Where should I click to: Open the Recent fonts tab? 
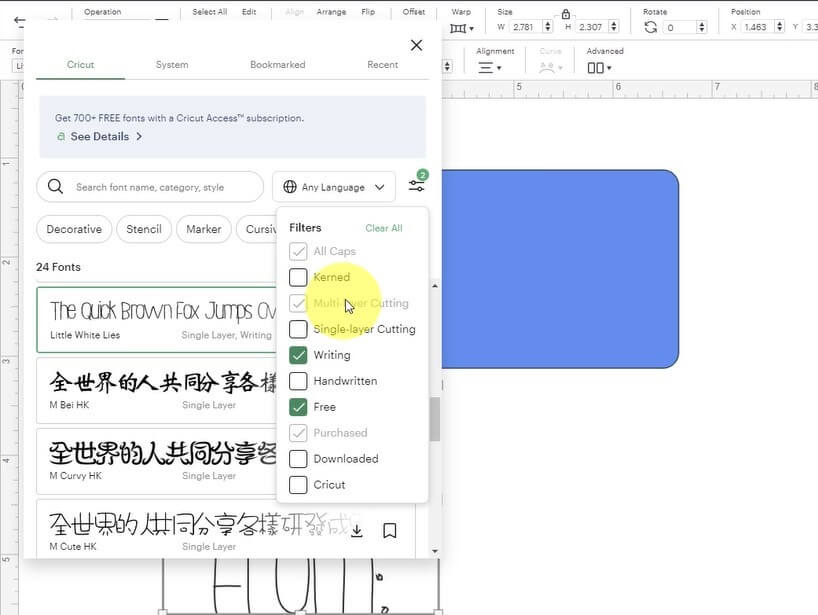382,65
